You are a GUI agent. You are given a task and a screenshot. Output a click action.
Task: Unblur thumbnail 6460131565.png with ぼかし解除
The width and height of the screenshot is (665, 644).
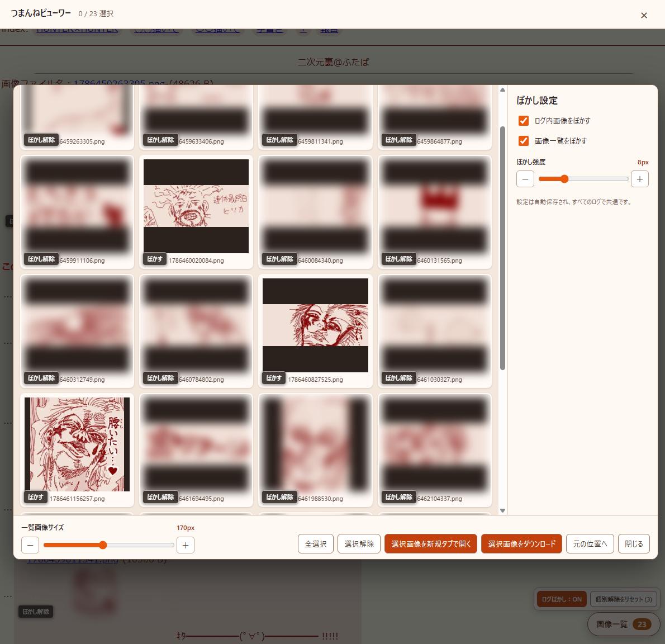(x=398, y=259)
